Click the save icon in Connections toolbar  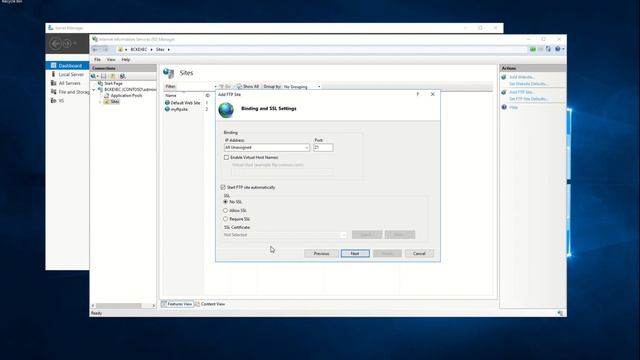point(104,76)
